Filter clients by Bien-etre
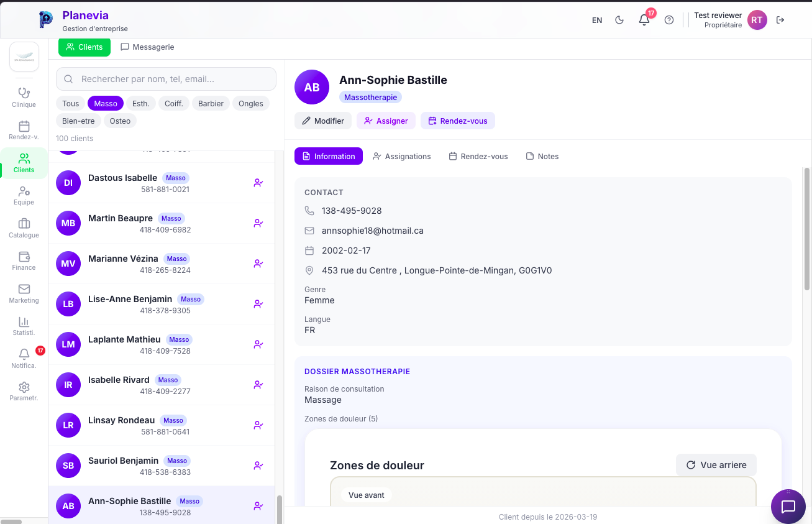This screenshot has height=524, width=812. click(78, 121)
